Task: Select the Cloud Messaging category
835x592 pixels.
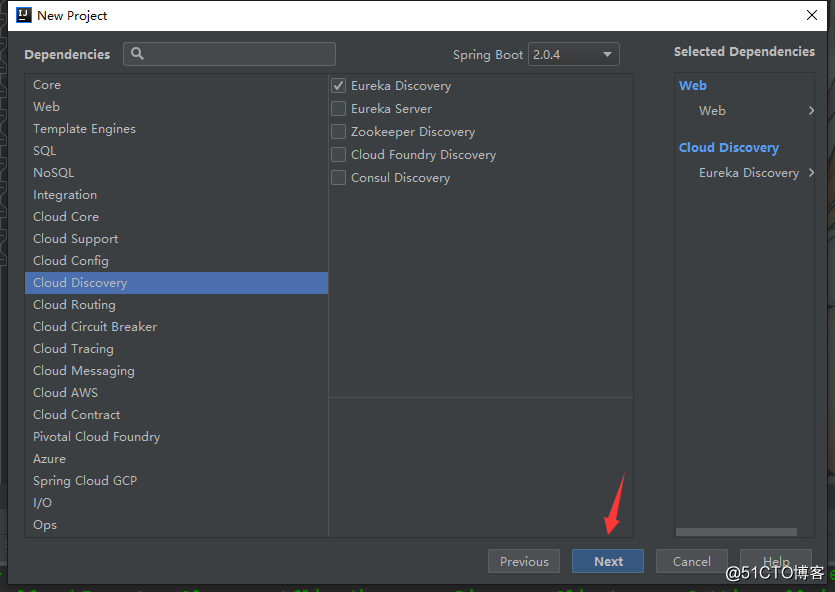Action: pyautogui.click(x=176, y=371)
